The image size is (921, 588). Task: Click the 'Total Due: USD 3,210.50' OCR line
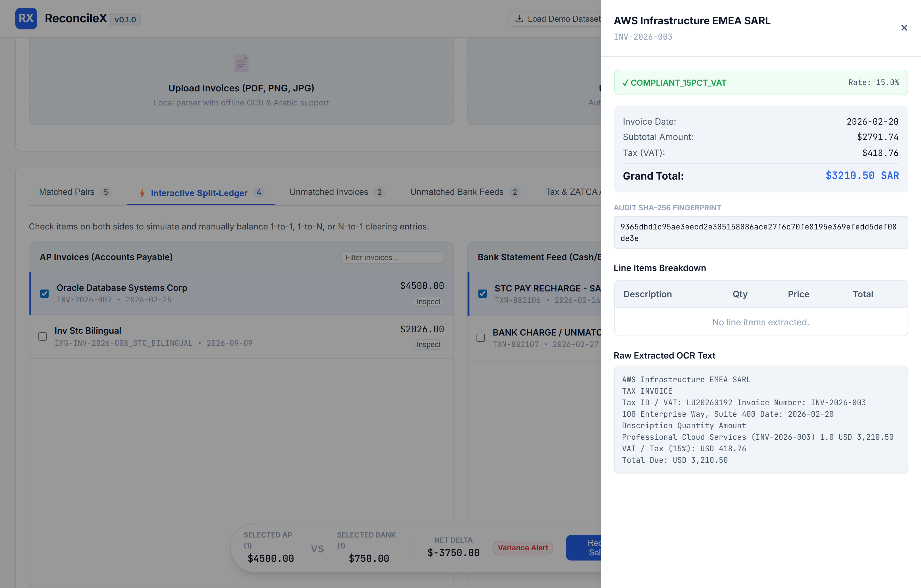pyautogui.click(x=675, y=460)
